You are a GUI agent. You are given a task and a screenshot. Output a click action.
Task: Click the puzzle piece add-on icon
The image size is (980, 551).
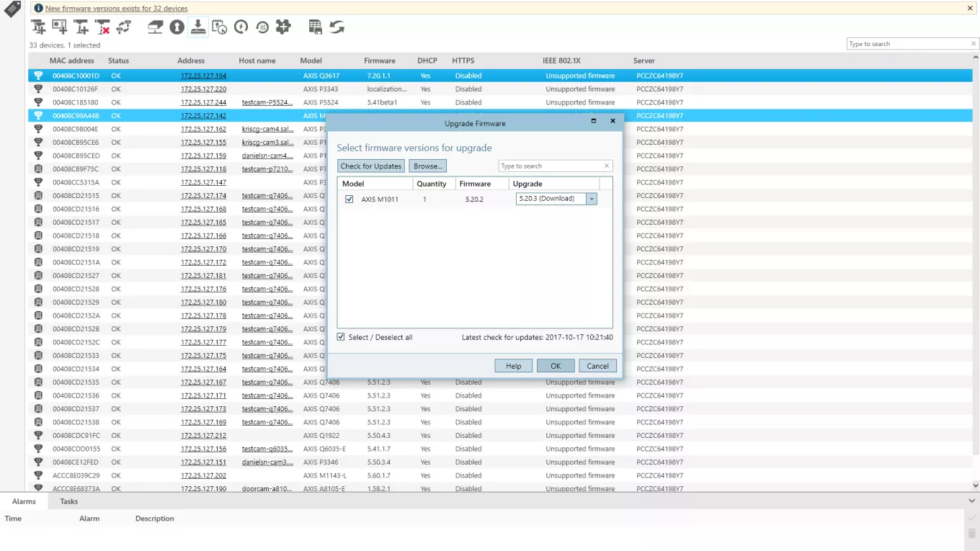point(283,27)
